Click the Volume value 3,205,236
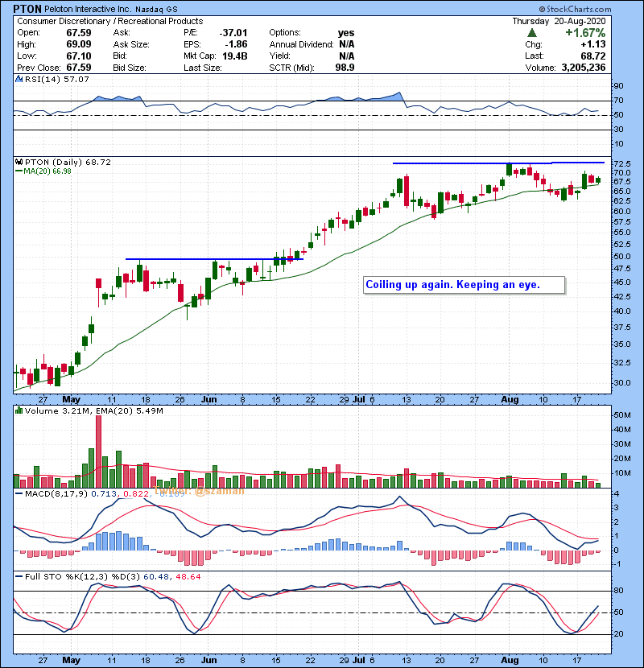Image resolution: width=644 pixels, height=668 pixels. [x=584, y=68]
